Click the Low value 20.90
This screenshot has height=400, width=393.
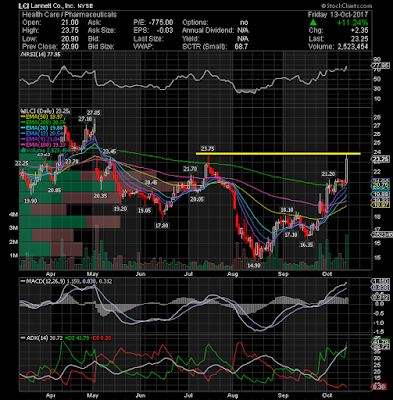tap(70, 38)
